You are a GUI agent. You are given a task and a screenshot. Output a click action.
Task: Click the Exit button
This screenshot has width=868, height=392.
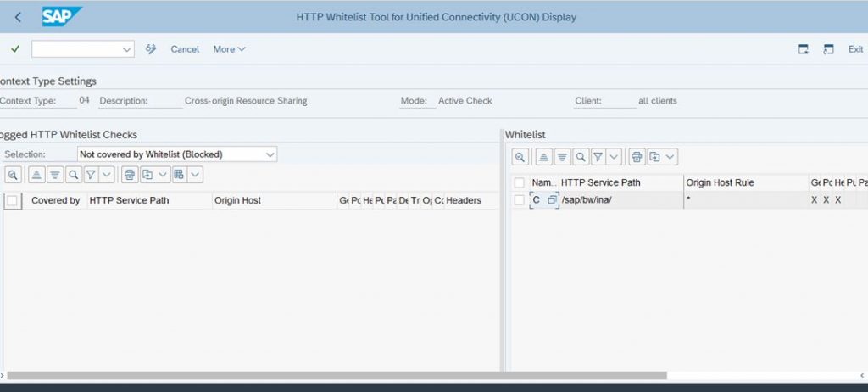click(856, 49)
